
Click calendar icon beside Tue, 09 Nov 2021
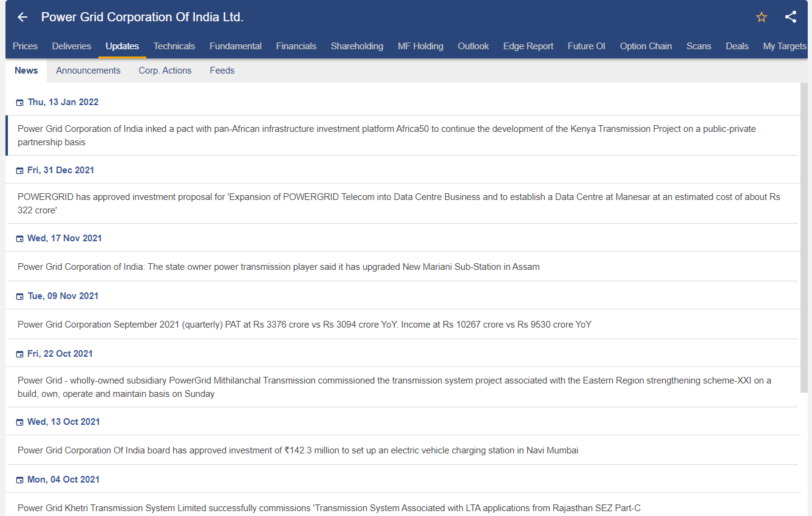pos(19,297)
